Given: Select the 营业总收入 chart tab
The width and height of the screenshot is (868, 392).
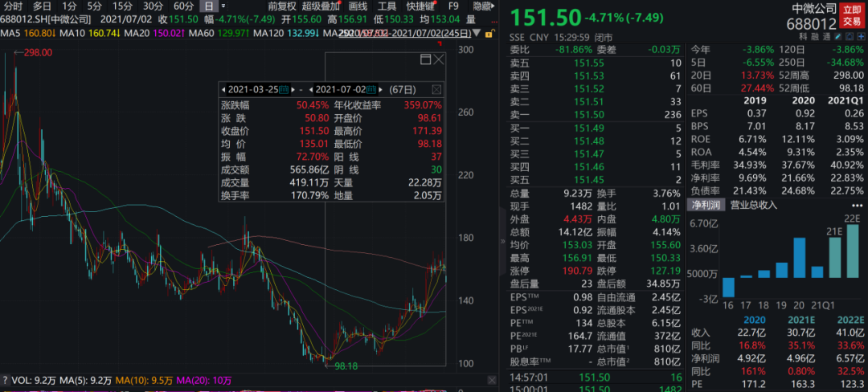Looking at the screenshot, I should click(753, 205).
